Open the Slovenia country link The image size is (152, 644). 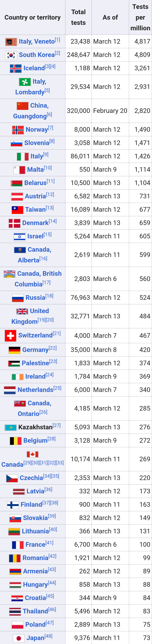[x=37, y=143]
